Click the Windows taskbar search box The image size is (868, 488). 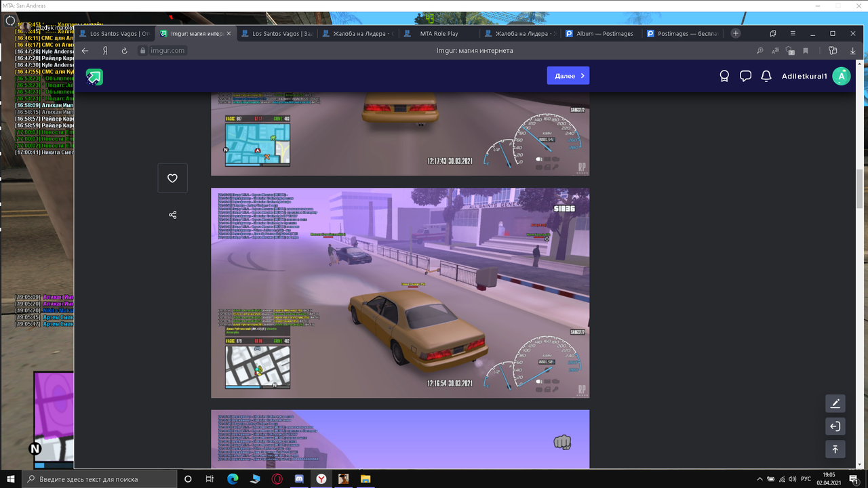(x=99, y=479)
